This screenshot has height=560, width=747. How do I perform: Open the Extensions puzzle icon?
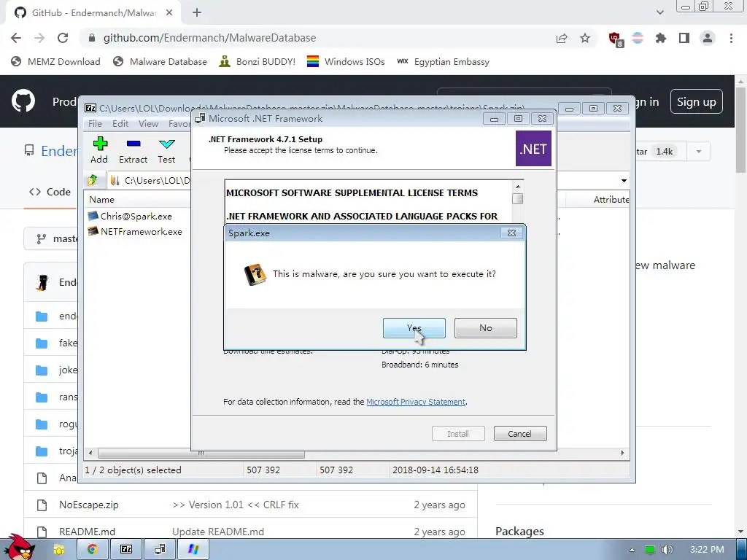point(661,38)
